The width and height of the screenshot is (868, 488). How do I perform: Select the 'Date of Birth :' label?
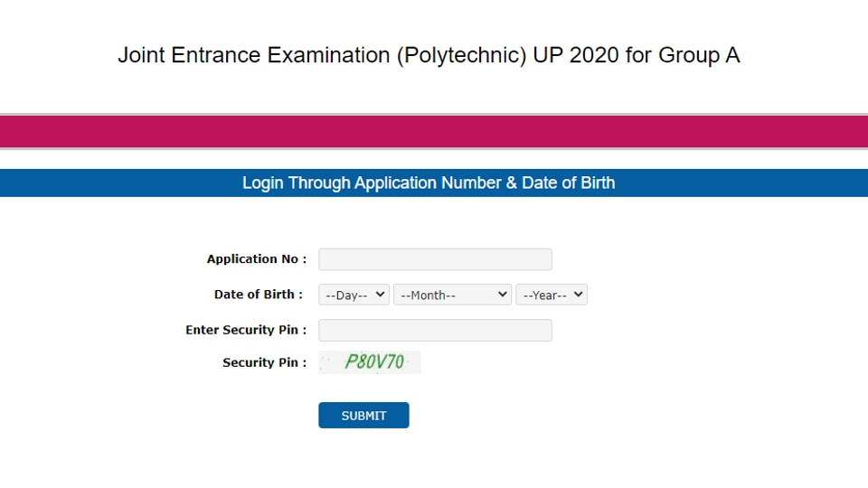click(259, 295)
